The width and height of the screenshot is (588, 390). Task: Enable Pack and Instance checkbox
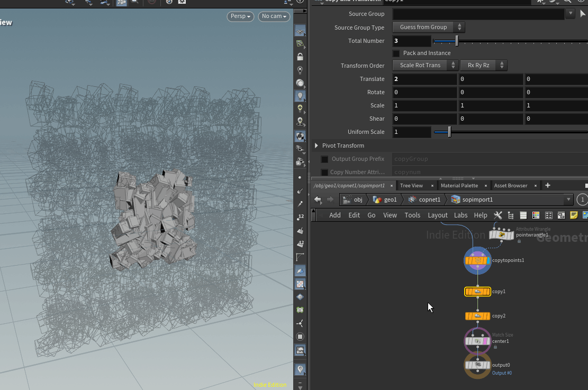[396, 53]
